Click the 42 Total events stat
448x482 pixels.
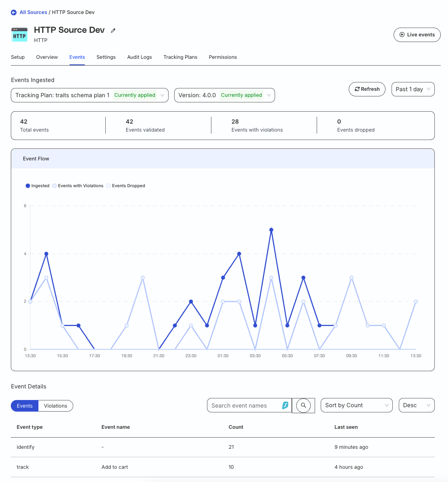click(34, 126)
